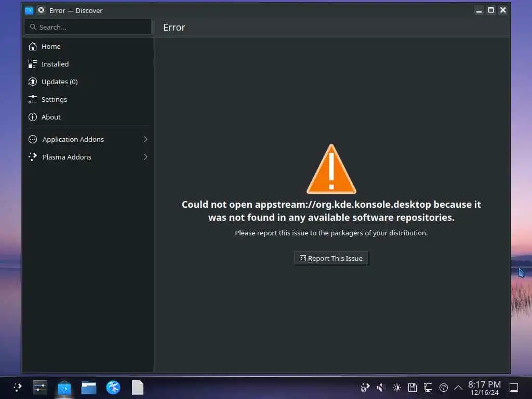The width and height of the screenshot is (532, 399).
Task: Click the Settings sliders icon
Action: pos(33,99)
